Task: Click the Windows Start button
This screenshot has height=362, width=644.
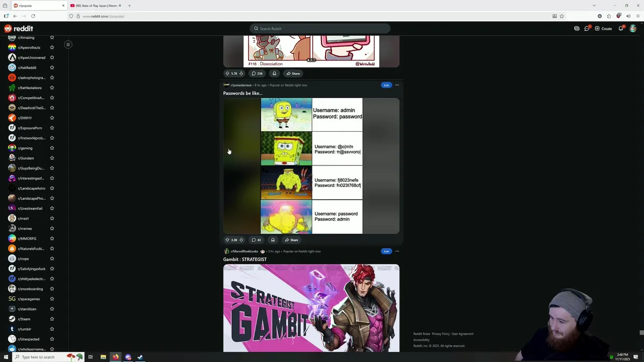Action: pyautogui.click(x=5, y=357)
